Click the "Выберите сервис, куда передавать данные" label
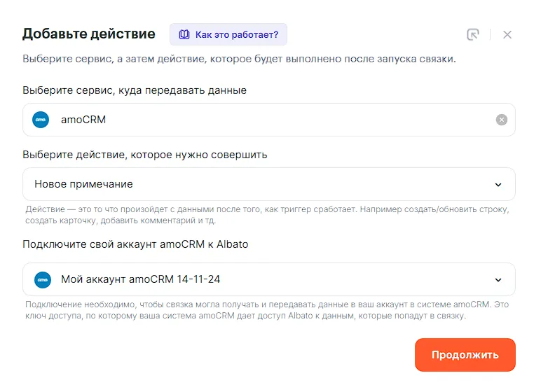Image resolution: width=541 pixels, height=392 pixels. coord(135,90)
